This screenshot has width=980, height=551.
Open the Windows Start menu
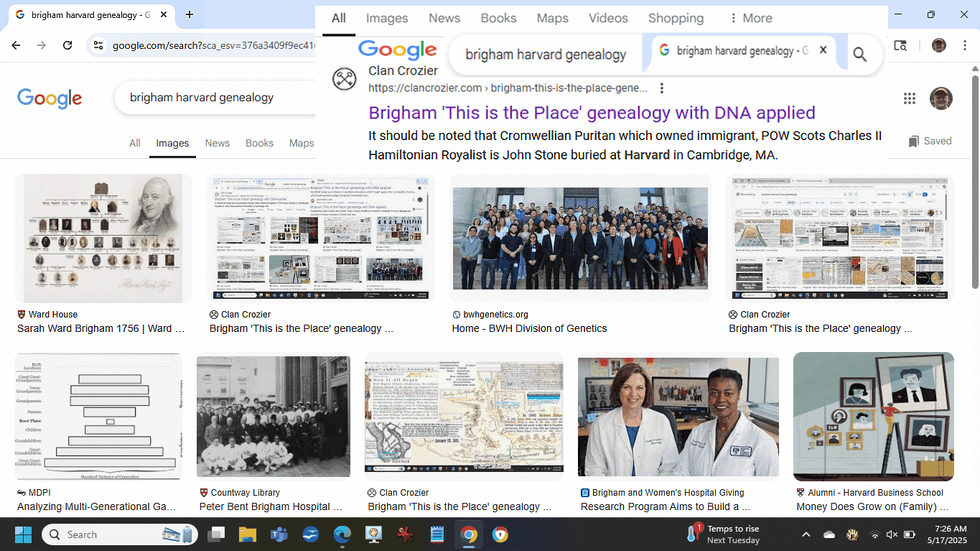pos(24,534)
